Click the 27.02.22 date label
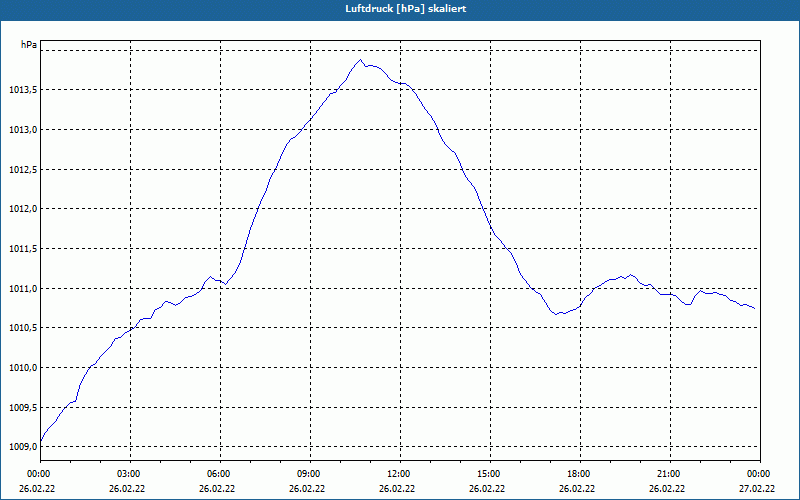800x500 pixels. (x=757, y=489)
